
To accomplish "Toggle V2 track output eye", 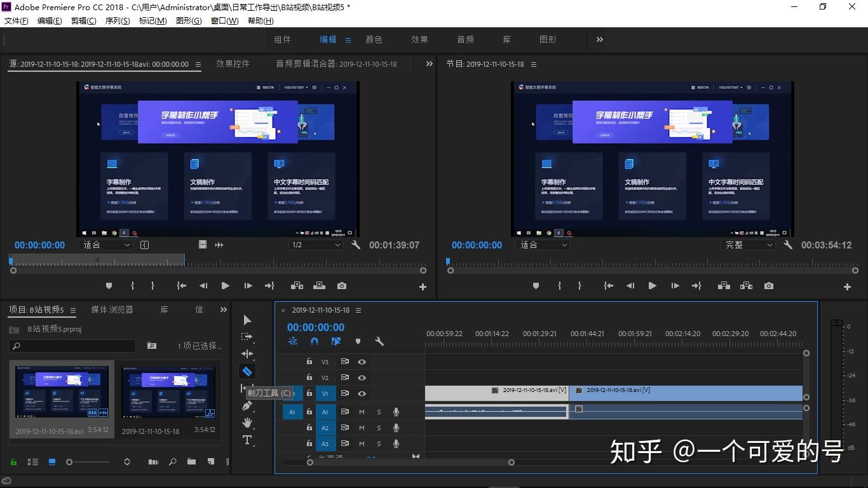I will pos(362,377).
